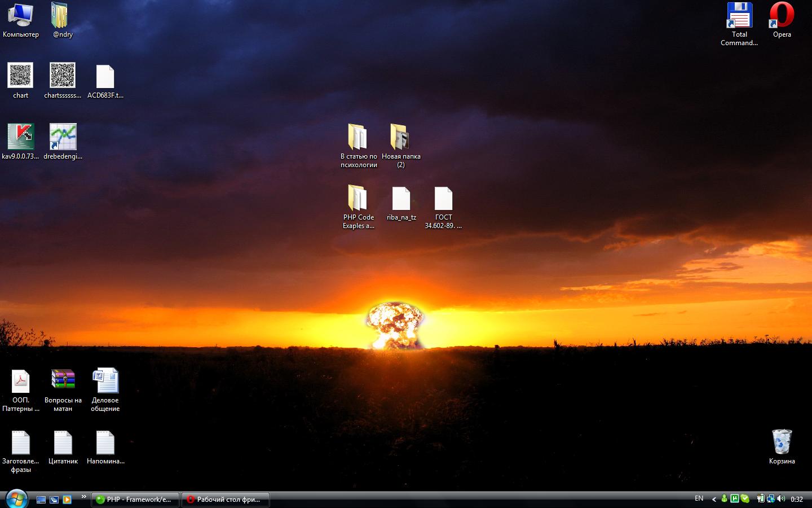Click the Windows Start button
812x508 pixels.
(16, 498)
